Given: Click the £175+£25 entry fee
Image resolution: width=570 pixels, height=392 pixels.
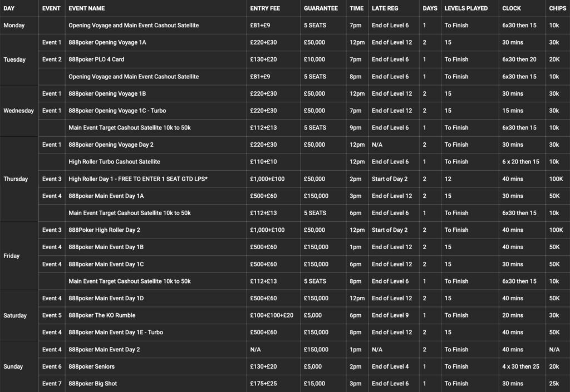Looking at the screenshot, I should click(263, 384).
